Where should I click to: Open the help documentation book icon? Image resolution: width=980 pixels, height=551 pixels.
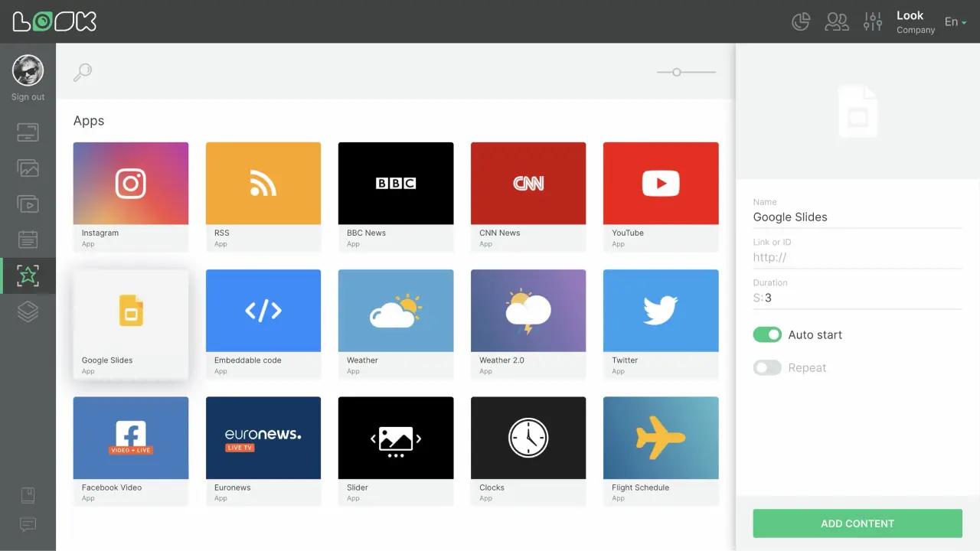pyautogui.click(x=28, y=495)
